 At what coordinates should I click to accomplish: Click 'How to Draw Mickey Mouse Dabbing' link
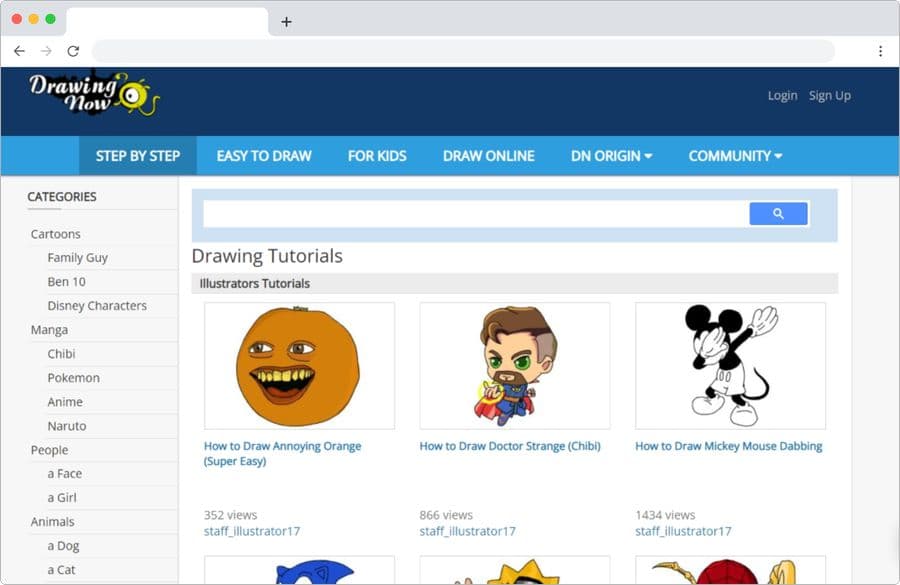coord(728,446)
